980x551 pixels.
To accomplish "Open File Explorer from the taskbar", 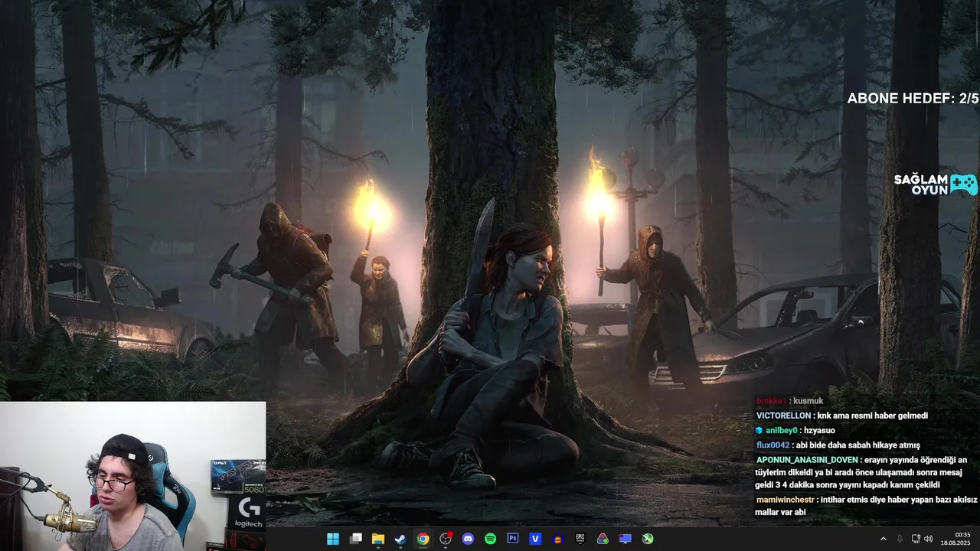I will click(378, 539).
